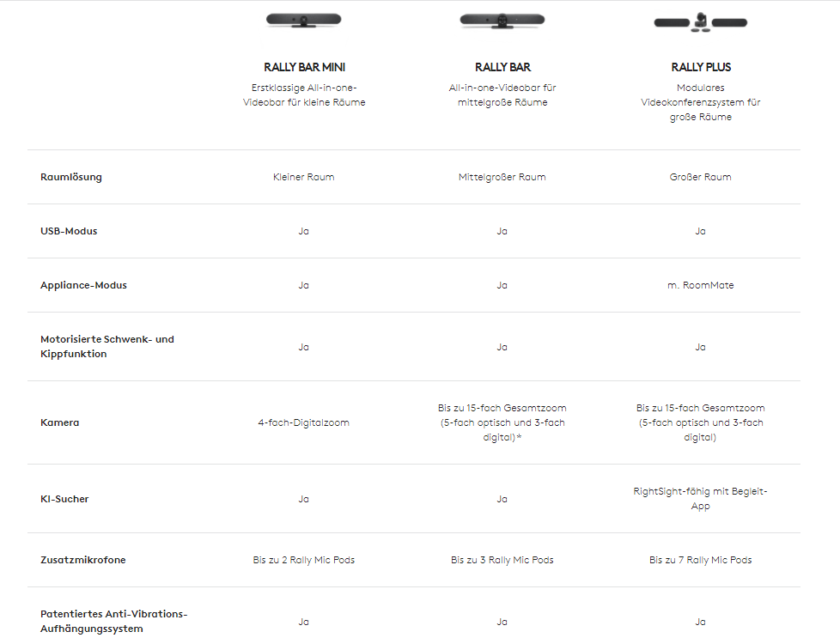Click the Zusatzmikrofone row label
840x644 pixels.
pos(82,560)
